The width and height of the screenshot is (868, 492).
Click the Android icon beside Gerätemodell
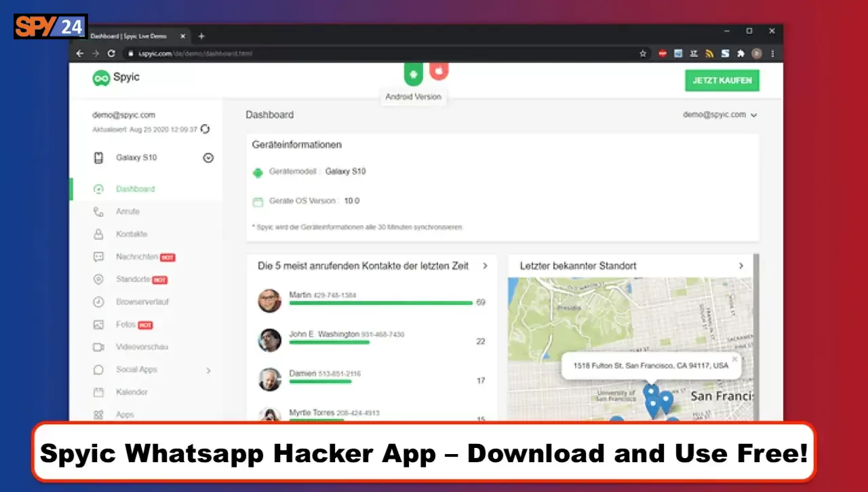(258, 173)
